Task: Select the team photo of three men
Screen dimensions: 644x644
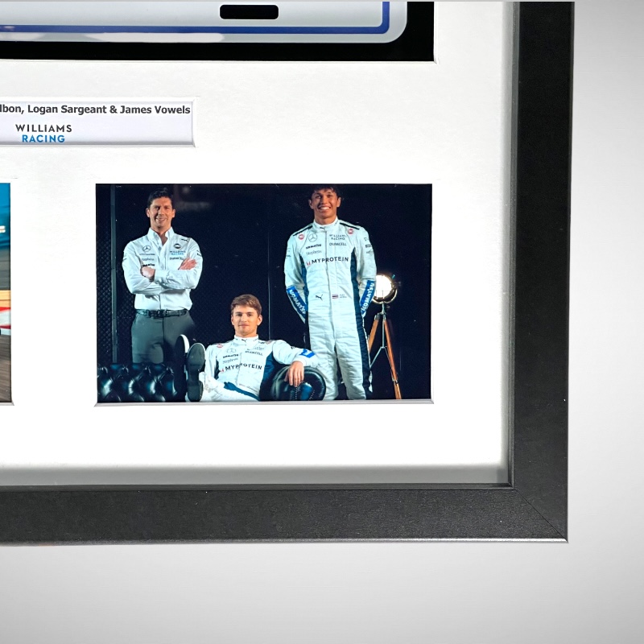Action: [263, 293]
